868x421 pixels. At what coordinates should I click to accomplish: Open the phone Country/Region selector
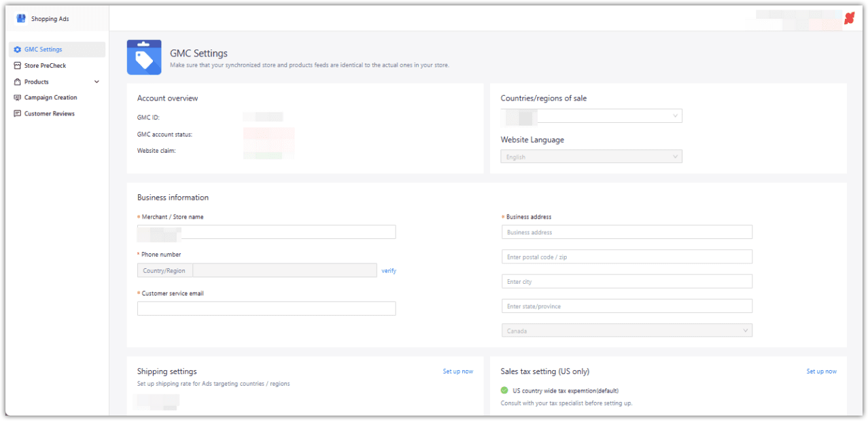164,270
